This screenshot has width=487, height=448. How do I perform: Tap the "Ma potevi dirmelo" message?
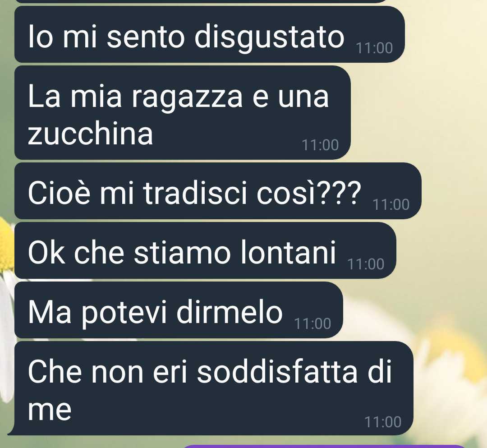179,310
